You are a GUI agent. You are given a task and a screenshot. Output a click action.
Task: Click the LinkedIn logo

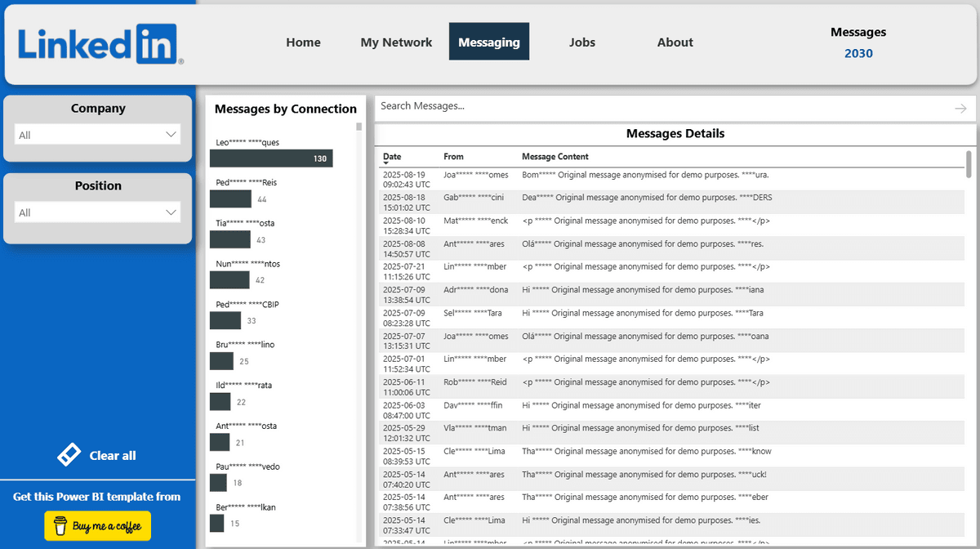pyautogui.click(x=99, y=44)
